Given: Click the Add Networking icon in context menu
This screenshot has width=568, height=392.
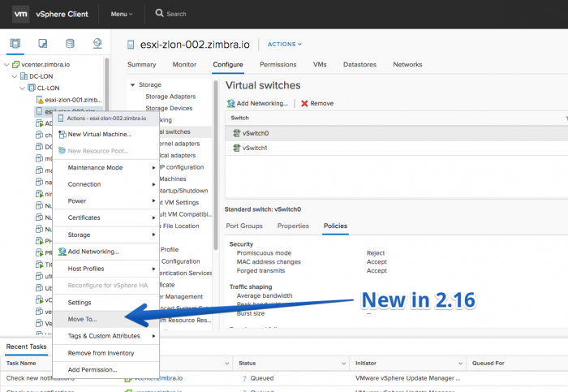Looking at the screenshot, I should (62, 252).
